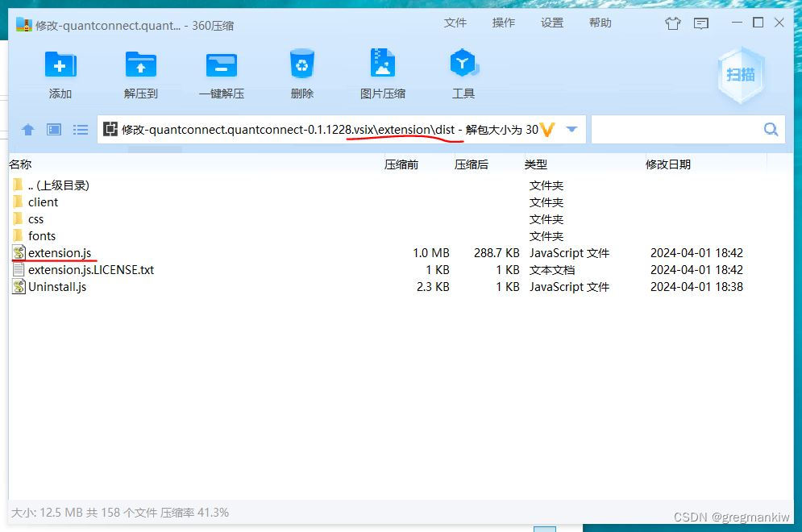
Task: Open the 帮助 (Help) menu
Action: point(600,23)
